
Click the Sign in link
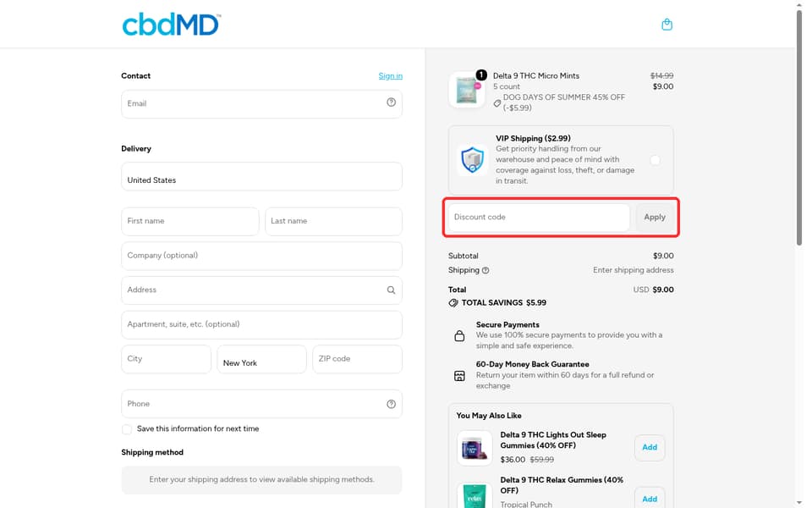(391, 75)
